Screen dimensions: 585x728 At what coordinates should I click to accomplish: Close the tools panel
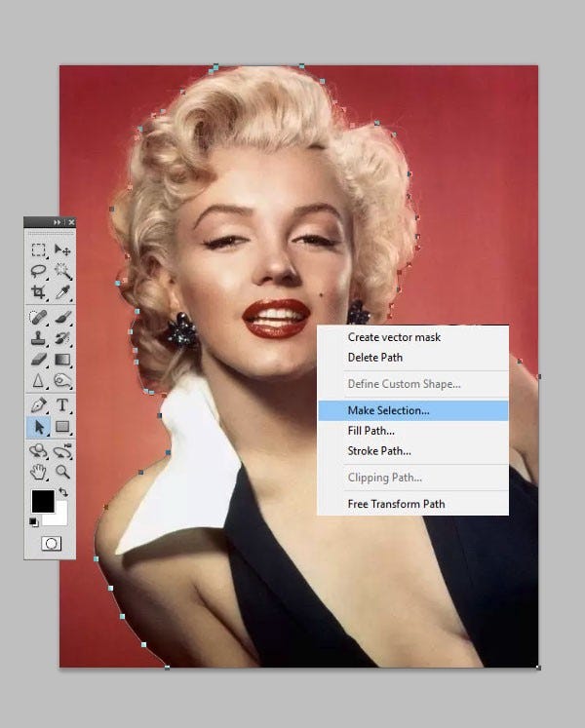[x=71, y=222]
